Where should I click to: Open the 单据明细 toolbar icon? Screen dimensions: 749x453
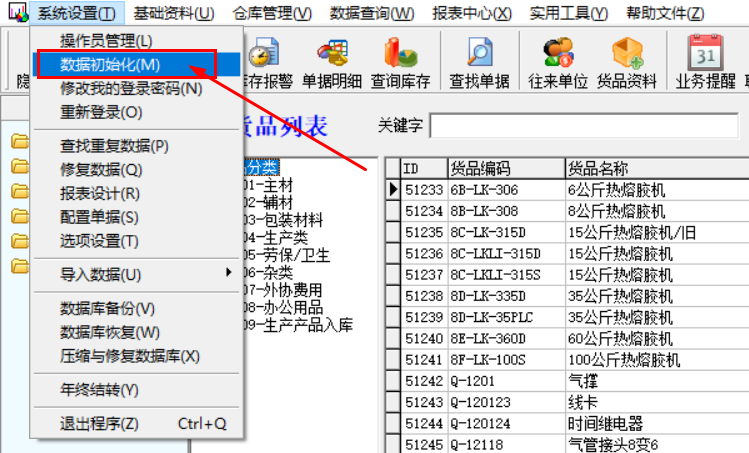(332, 62)
